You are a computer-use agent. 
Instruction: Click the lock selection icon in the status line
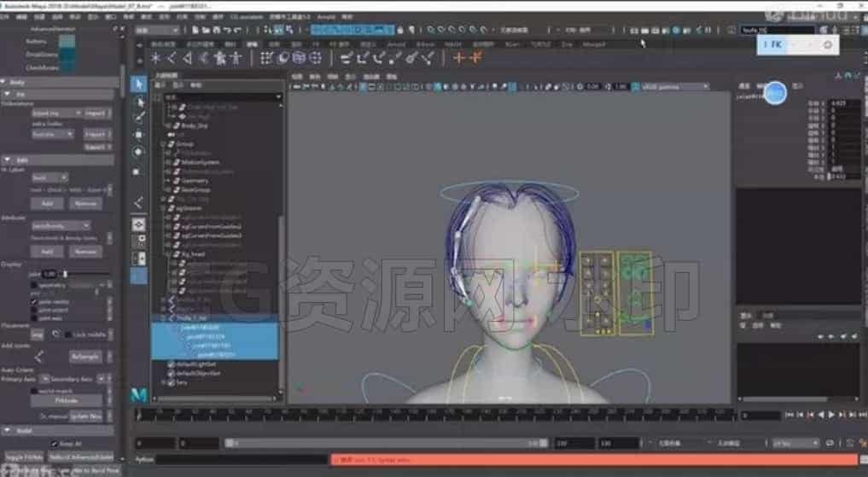400,30
